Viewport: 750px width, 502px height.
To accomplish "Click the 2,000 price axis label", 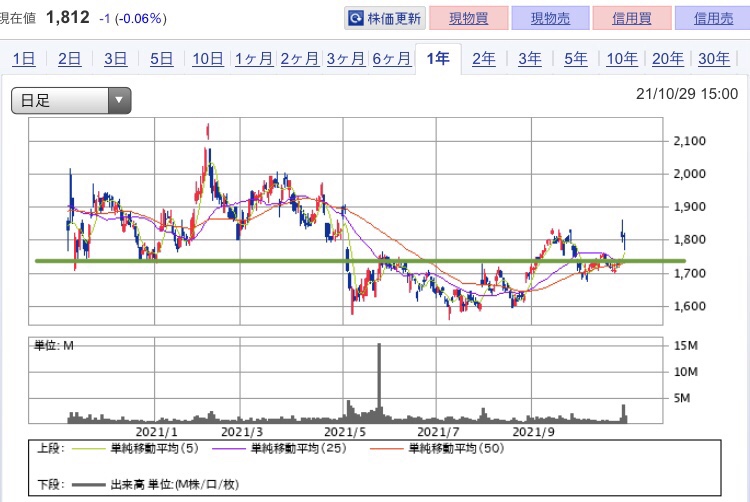I will tap(689, 174).
